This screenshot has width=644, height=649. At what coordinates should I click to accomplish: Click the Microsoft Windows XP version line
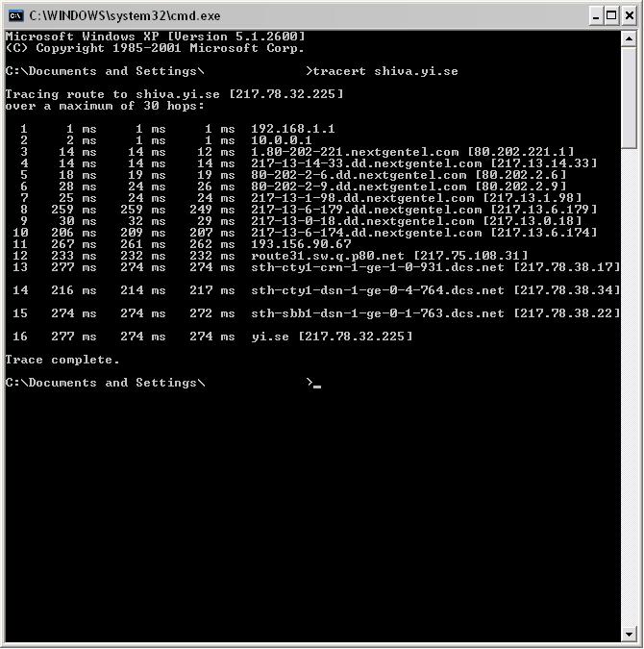coord(155,37)
